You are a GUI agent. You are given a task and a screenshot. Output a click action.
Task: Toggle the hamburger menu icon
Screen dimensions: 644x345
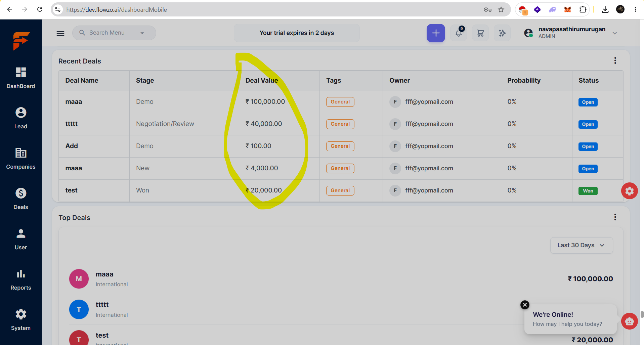click(60, 33)
